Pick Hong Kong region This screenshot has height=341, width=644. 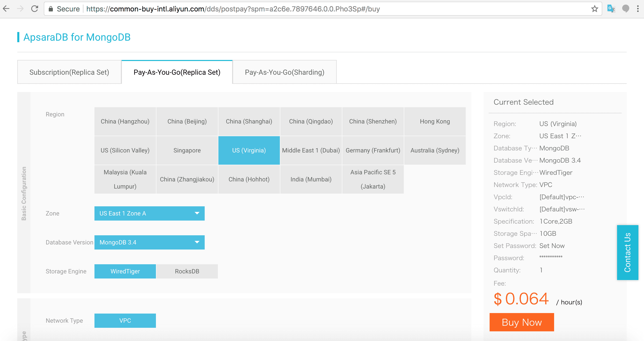click(x=435, y=121)
